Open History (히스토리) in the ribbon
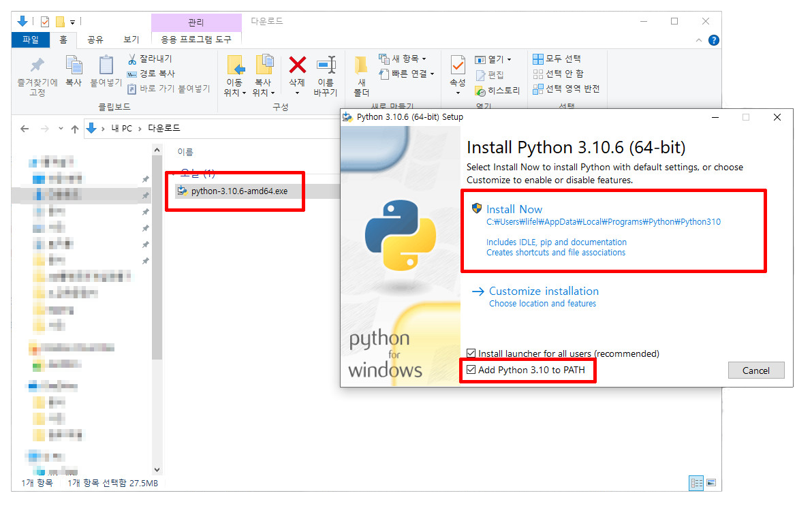The image size is (812, 506). 497,91
